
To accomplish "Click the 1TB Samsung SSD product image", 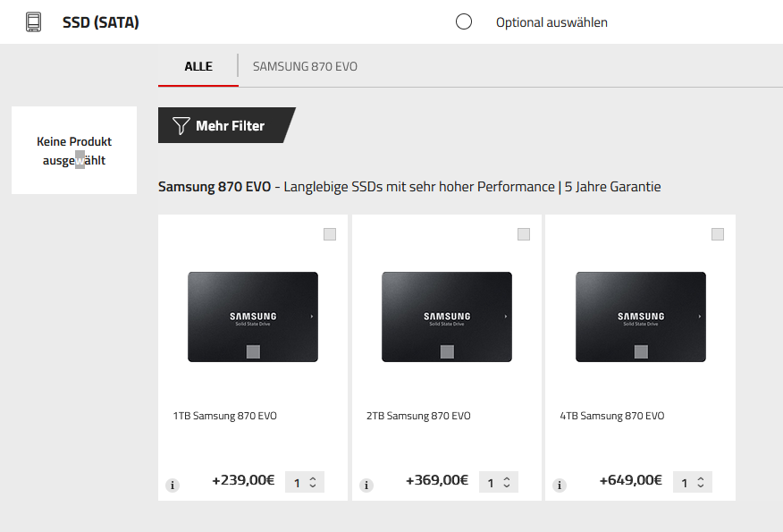I will pyautogui.click(x=253, y=317).
